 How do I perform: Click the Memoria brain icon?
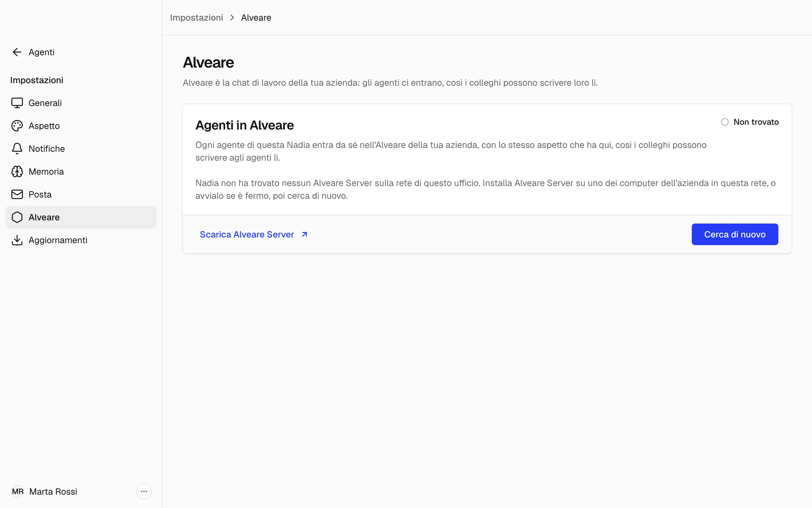17,171
